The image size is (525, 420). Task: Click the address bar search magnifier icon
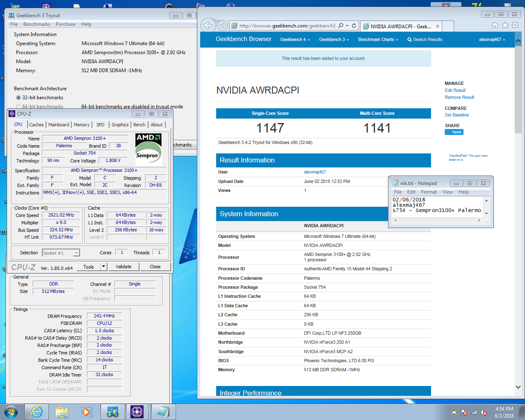pos(341,25)
